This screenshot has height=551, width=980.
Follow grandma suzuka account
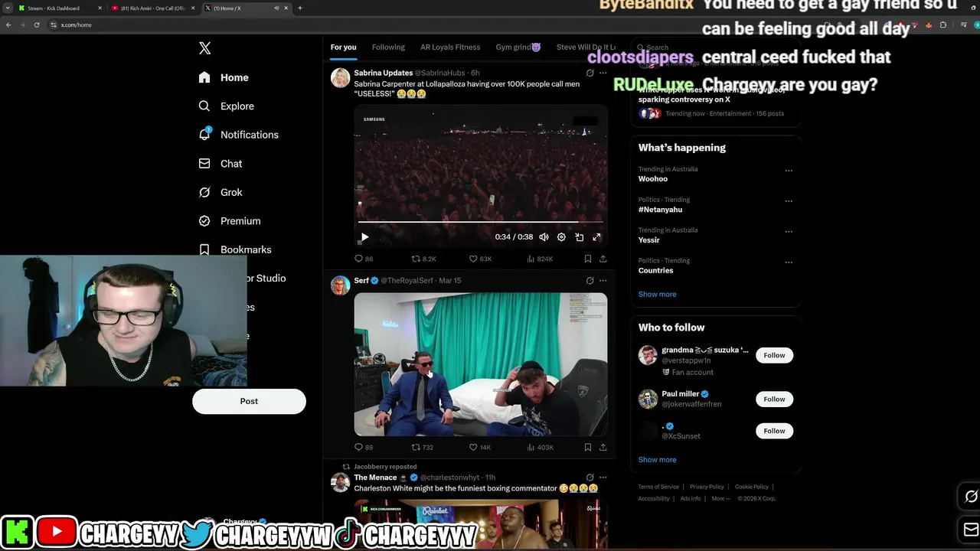(774, 355)
